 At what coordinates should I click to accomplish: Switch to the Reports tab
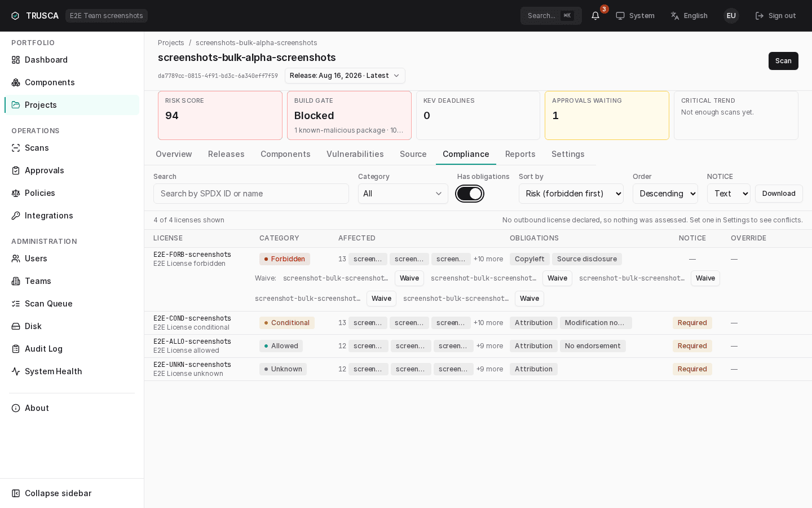pos(520,154)
